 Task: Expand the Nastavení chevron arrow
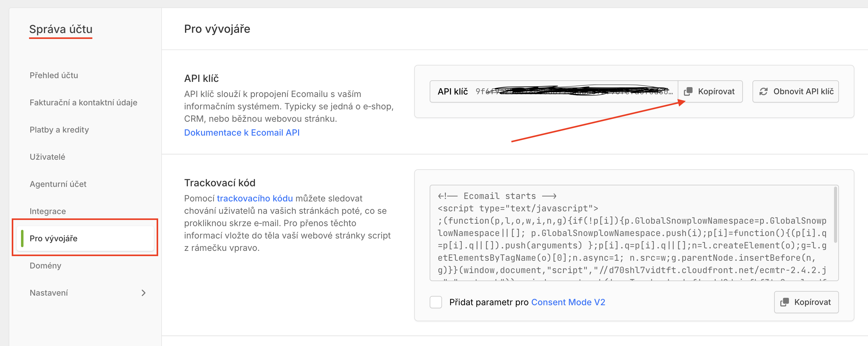click(144, 293)
